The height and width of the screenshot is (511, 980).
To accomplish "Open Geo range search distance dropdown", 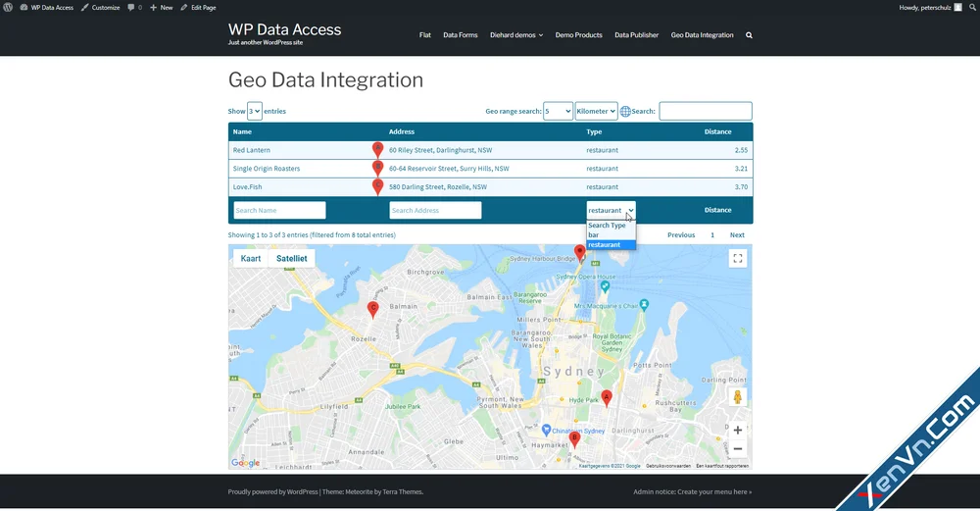I will tap(558, 111).
